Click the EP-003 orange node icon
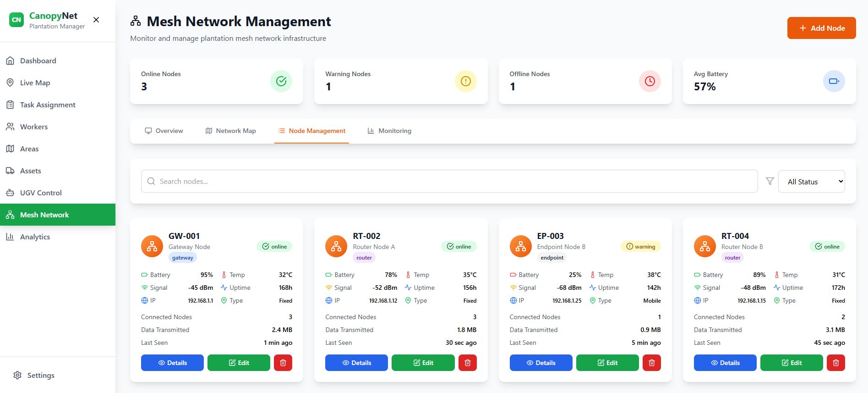 coord(521,247)
